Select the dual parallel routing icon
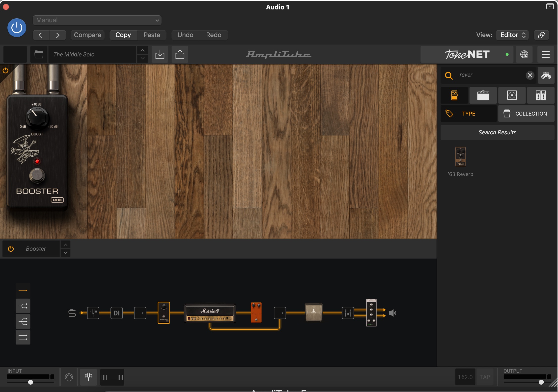Viewport: 558px width, 392px height. coord(23,337)
